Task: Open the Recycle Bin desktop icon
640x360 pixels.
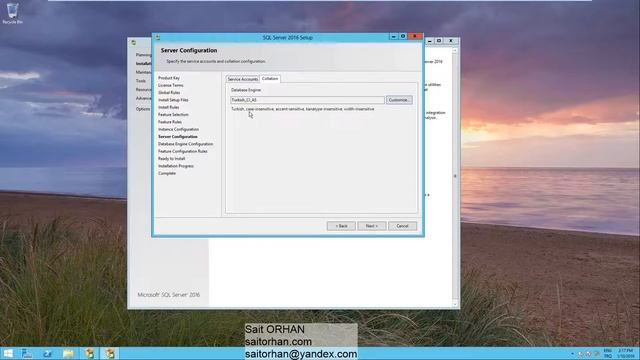Action: [12, 13]
